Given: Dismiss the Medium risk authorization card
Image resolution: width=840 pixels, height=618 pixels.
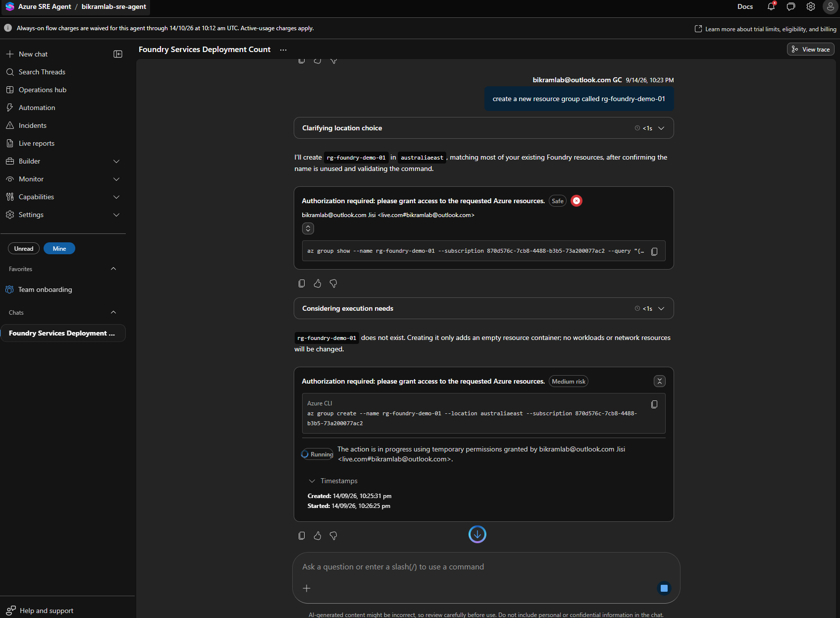Looking at the screenshot, I should [x=660, y=381].
